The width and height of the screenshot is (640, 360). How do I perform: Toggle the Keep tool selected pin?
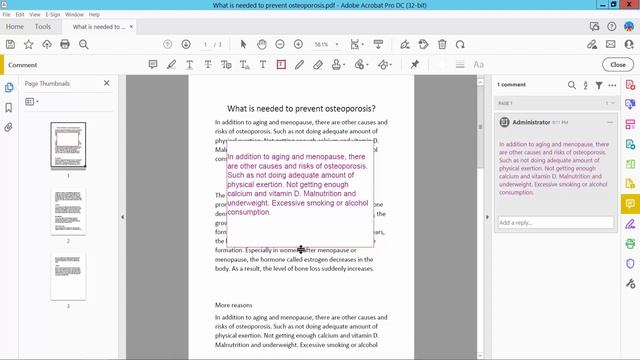pyautogui.click(x=415, y=64)
